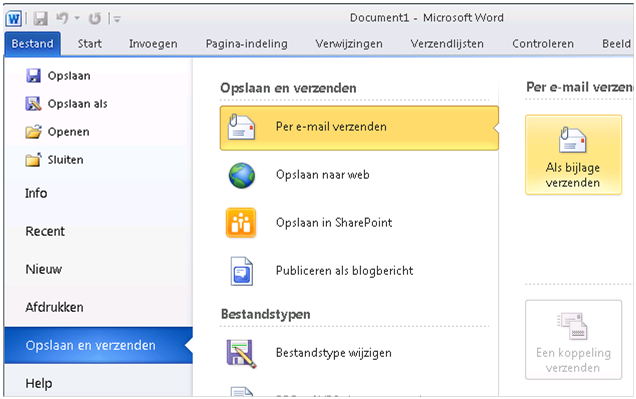This screenshot has width=636, height=399.
Task: Switch to the Verwijzingen tab
Action: pos(349,43)
